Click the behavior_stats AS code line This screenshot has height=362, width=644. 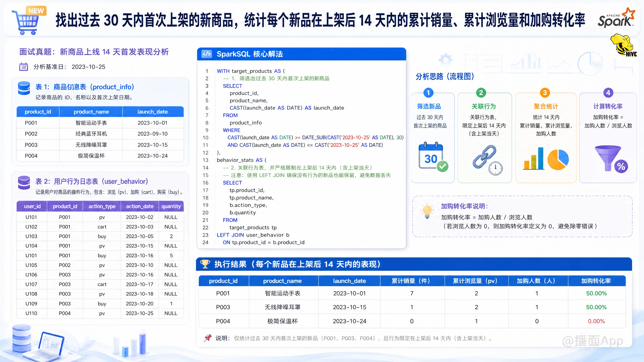tap(242, 160)
